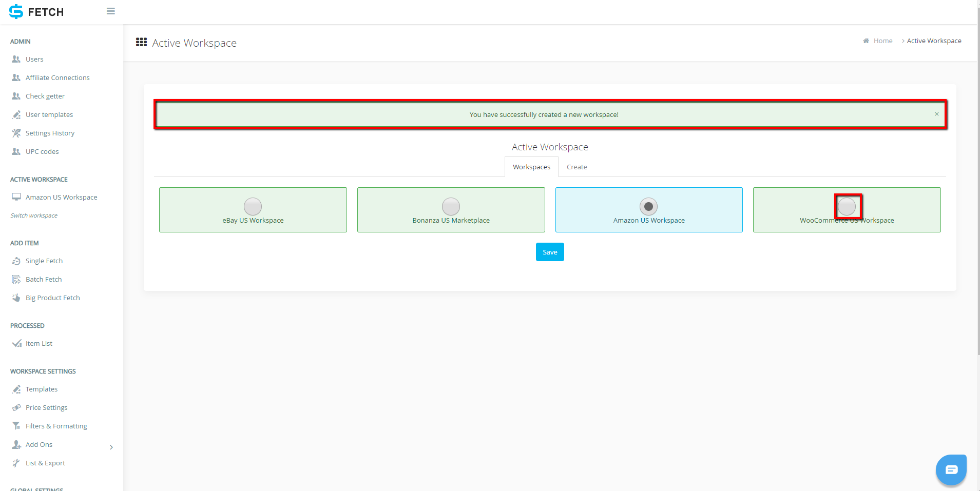Click the Home icon in breadcrumb
Viewport: 980px width, 491px height.
[x=866, y=41]
